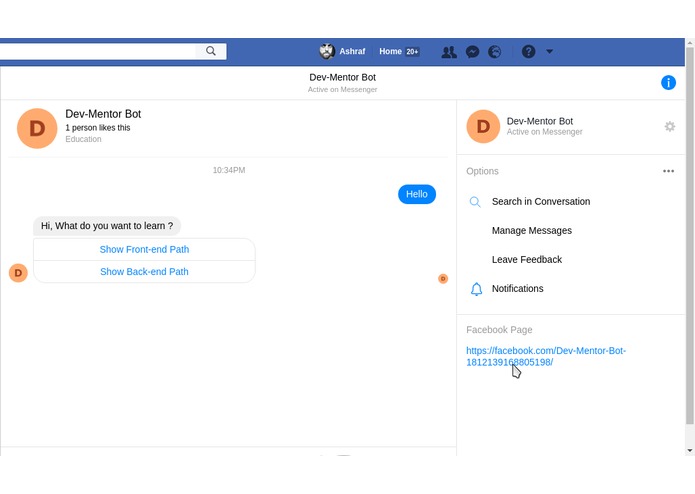Open the Dev-Mentor-Bot Facebook page link
The width and height of the screenshot is (695, 494).
[546, 356]
